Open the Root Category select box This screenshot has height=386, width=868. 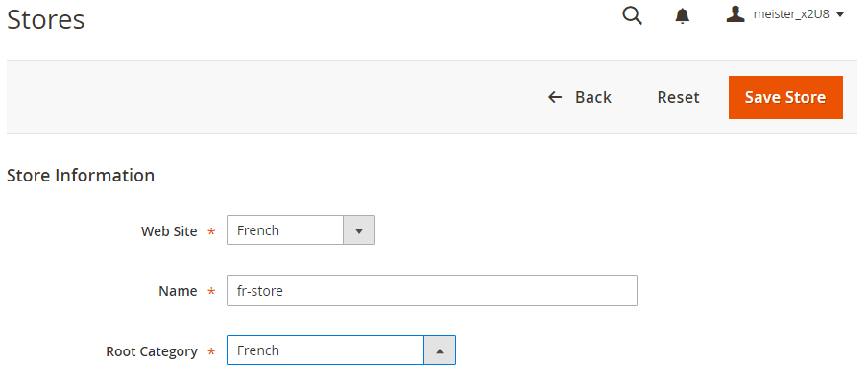click(x=325, y=350)
